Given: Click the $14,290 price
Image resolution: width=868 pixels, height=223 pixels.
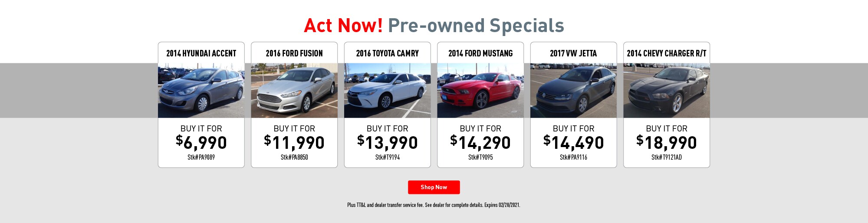Looking at the screenshot, I should [x=480, y=142].
